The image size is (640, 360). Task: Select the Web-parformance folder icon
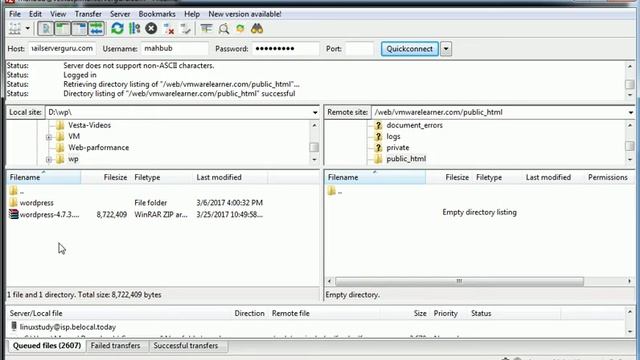pyautogui.click(x=60, y=148)
